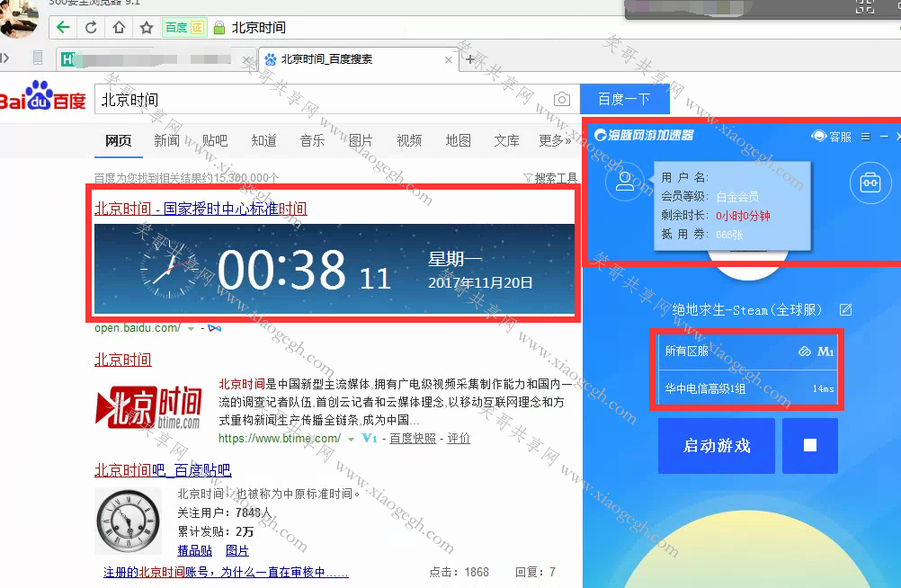The image size is (901, 588).
Task: Switch to the 文库 tab
Action: (x=506, y=141)
